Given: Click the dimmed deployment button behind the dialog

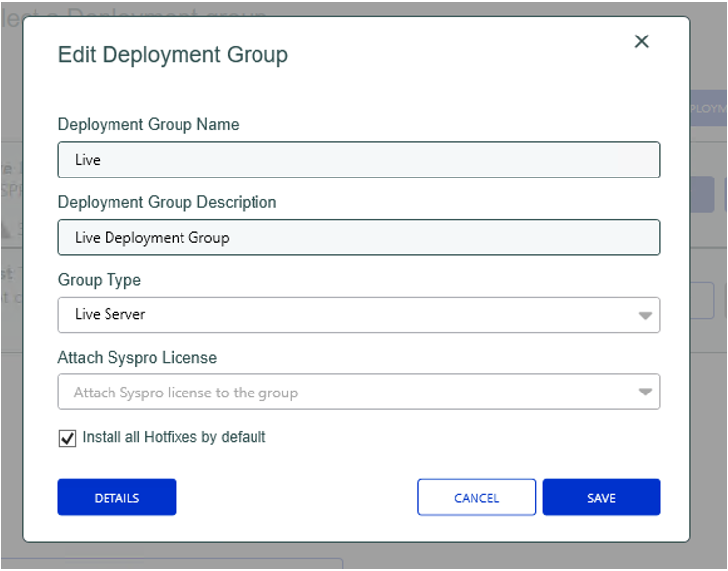Looking at the screenshot, I should (707, 108).
